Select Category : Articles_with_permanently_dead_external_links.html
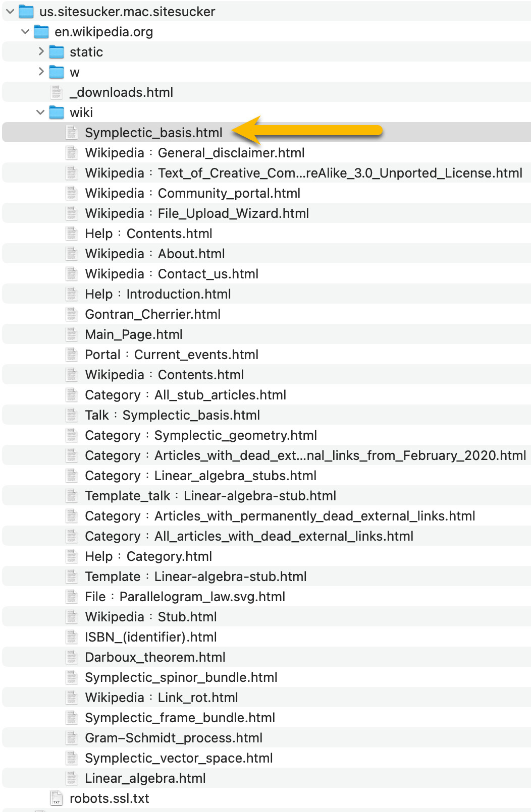This screenshot has width=531, height=812. point(280,516)
